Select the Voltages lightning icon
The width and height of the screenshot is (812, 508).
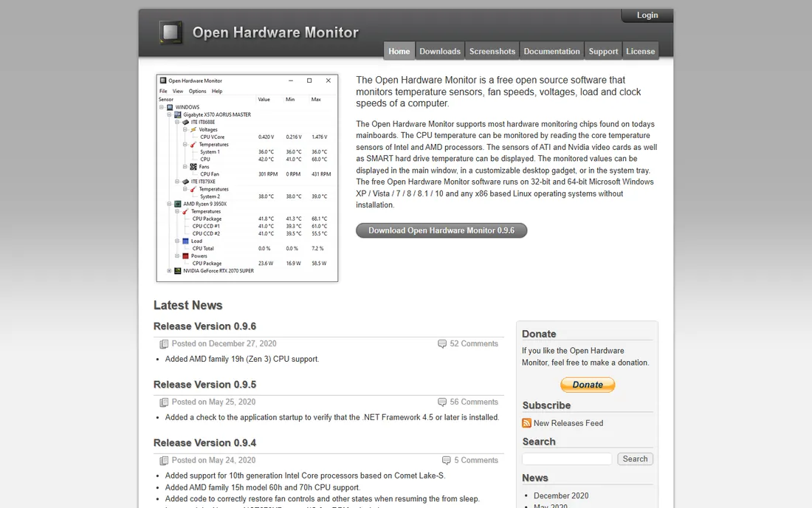click(x=193, y=129)
